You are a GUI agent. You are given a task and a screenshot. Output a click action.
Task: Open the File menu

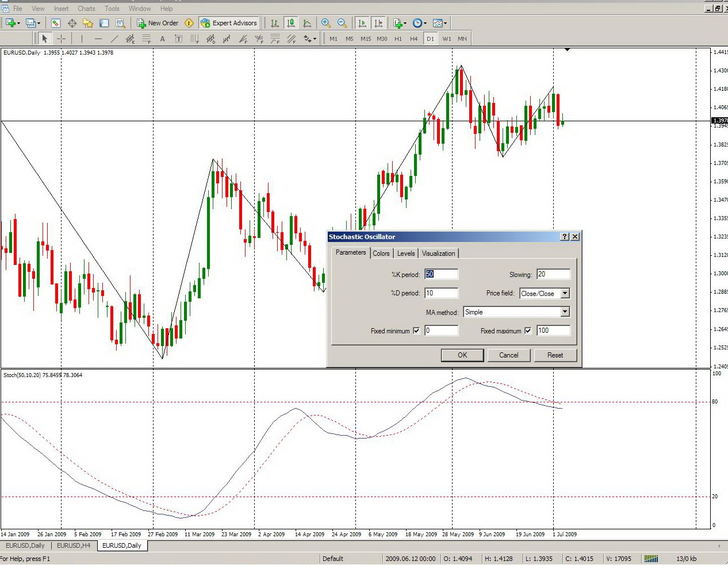tap(18, 9)
